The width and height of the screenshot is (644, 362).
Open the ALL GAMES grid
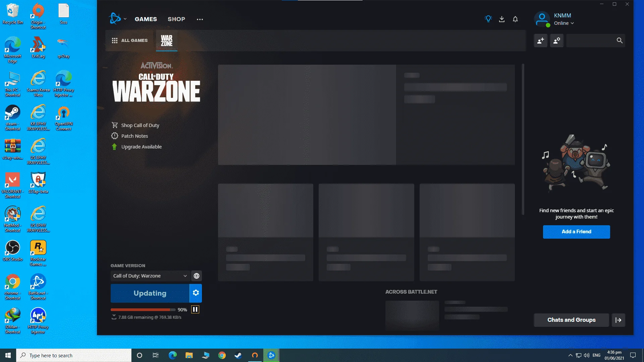coord(130,41)
